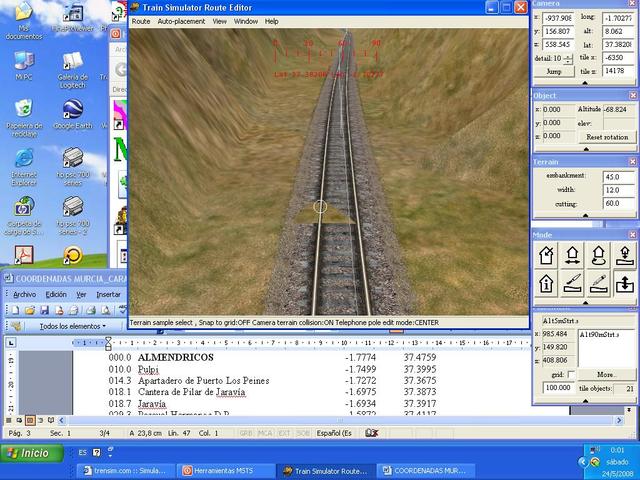Open Google Earth desktop shortcut
This screenshot has height=480, width=640.
(72, 115)
